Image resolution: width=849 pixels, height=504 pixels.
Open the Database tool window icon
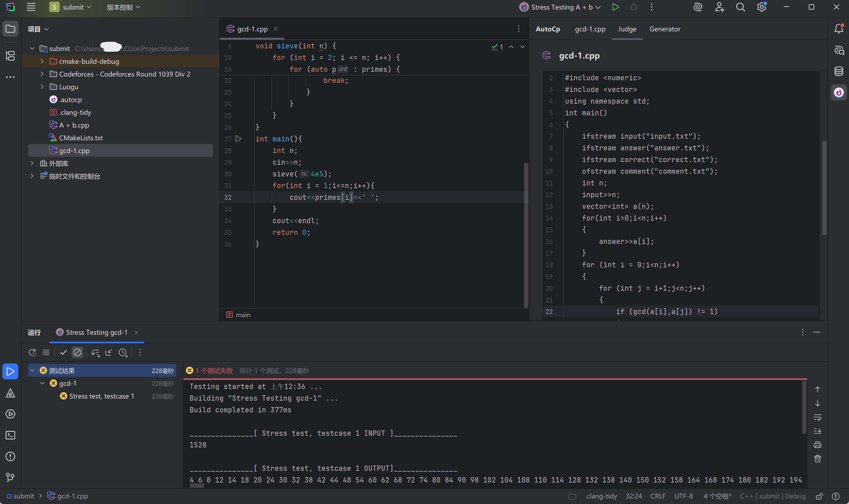coord(838,71)
